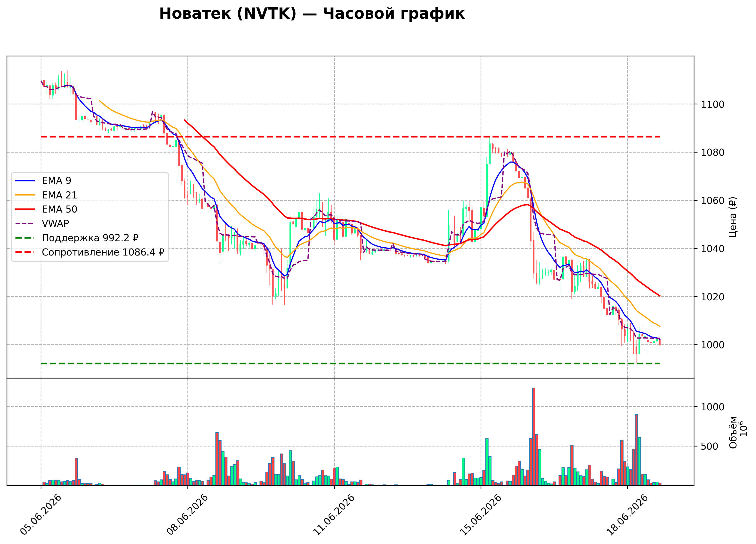Screen dimensions: 756x544
Task: Click the tallest volume bar in the volume panel
Action: [x=534, y=437]
